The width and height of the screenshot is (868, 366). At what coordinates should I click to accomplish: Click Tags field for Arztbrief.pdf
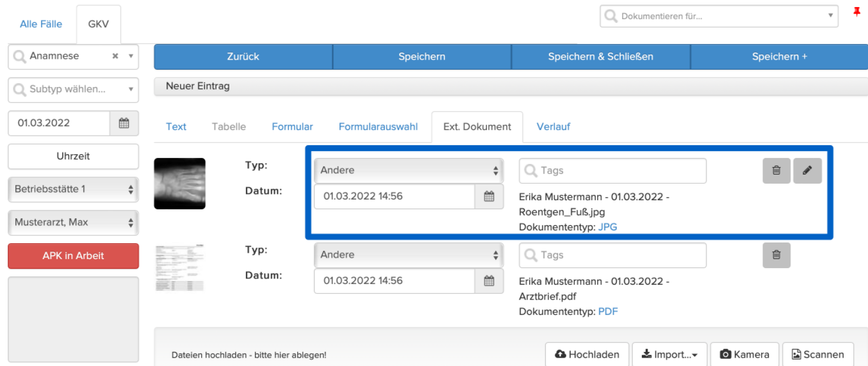click(x=612, y=255)
